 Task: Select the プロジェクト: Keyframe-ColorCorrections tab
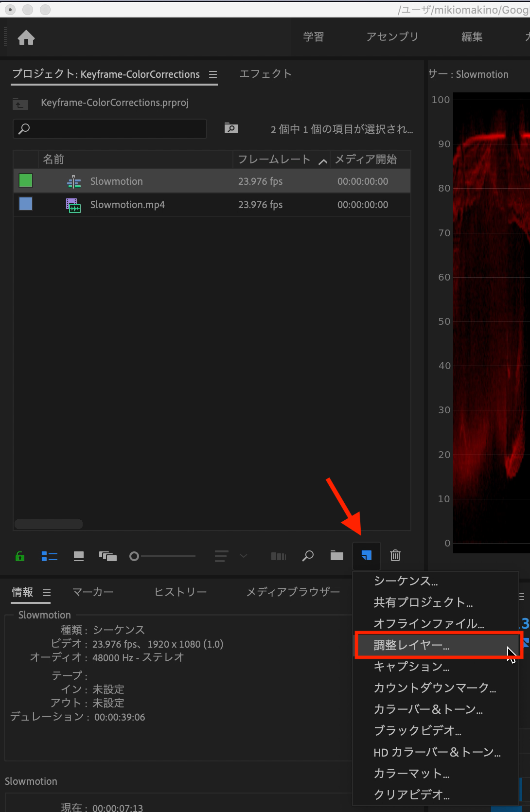[x=106, y=74]
